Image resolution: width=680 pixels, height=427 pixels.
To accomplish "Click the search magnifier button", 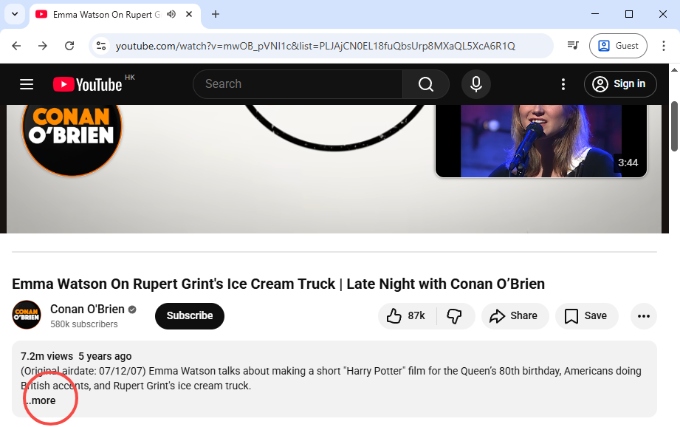I will point(426,84).
